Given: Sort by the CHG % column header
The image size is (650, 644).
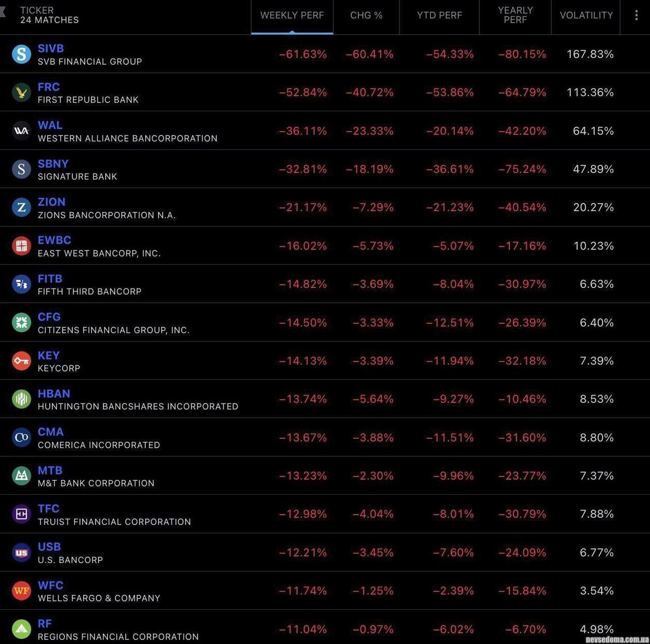Looking at the screenshot, I should click(366, 15).
